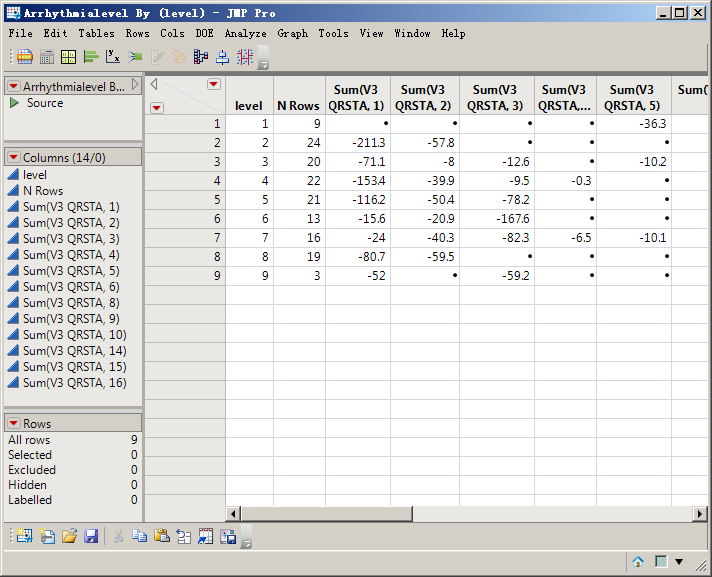Open the Columns panel red triangle menu
The image size is (712, 577).
tap(13, 158)
